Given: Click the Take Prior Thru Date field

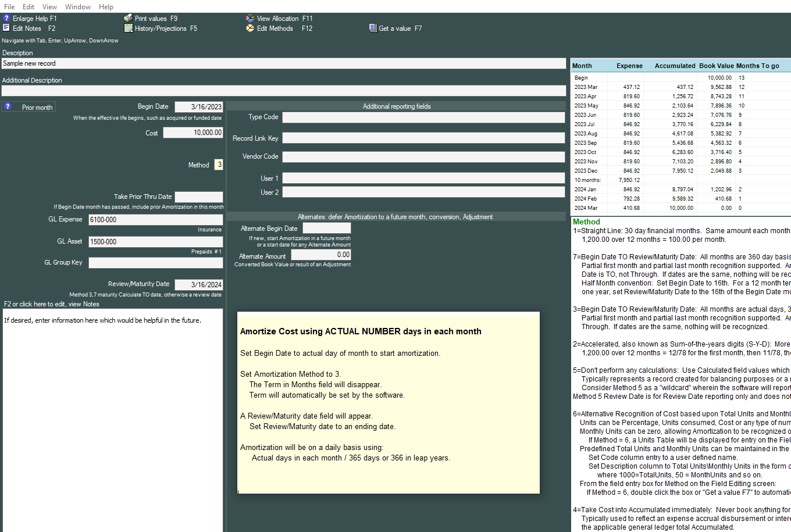Looking at the screenshot, I should click(199, 197).
